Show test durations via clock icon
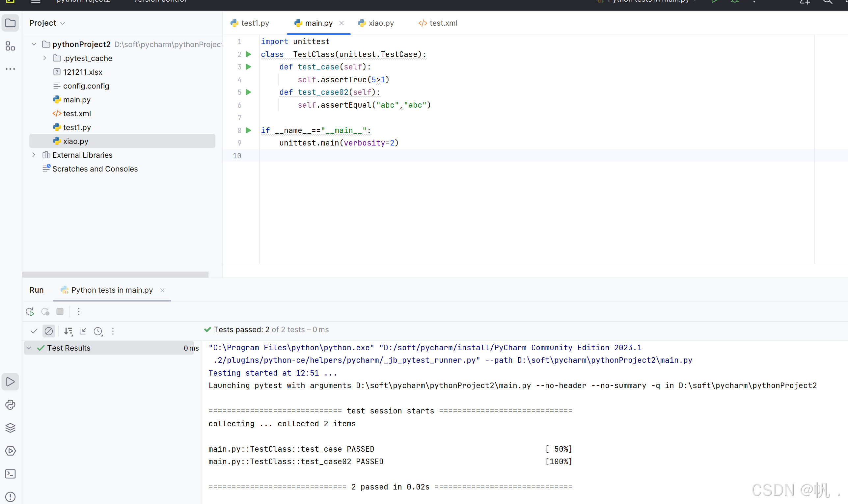Image resolution: width=848 pixels, height=504 pixels. [98, 331]
